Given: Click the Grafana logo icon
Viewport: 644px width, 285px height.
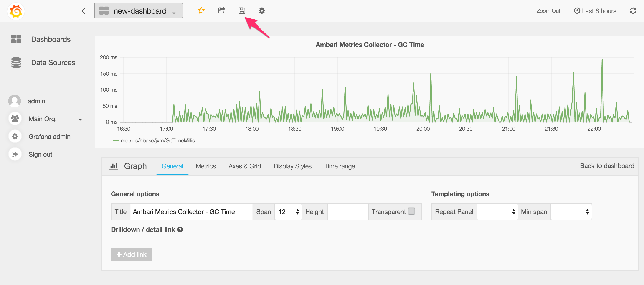Looking at the screenshot, I should (16, 11).
